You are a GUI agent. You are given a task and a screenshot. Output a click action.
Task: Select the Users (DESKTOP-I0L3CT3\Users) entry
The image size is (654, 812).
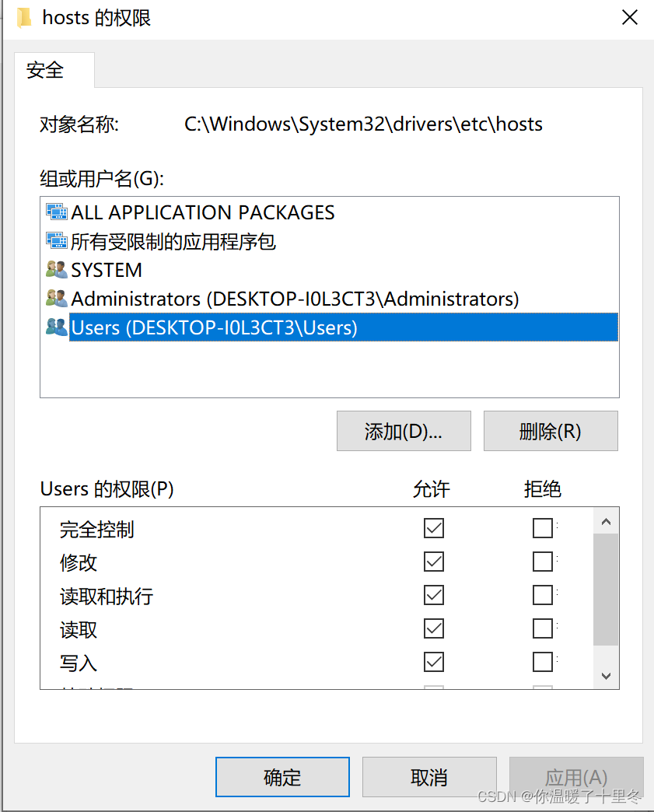pyautogui.click(x=233, y=327)
